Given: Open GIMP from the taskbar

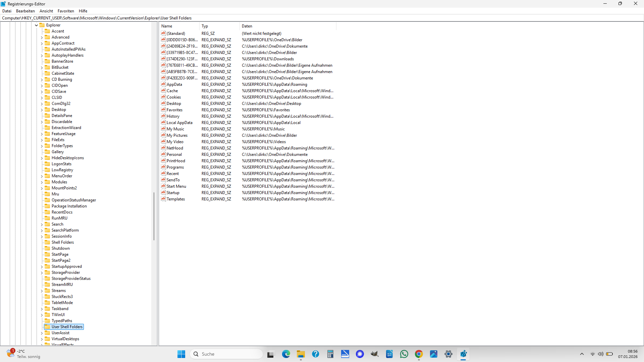Looking at the screenshot, I should click(x=375, y=354).
